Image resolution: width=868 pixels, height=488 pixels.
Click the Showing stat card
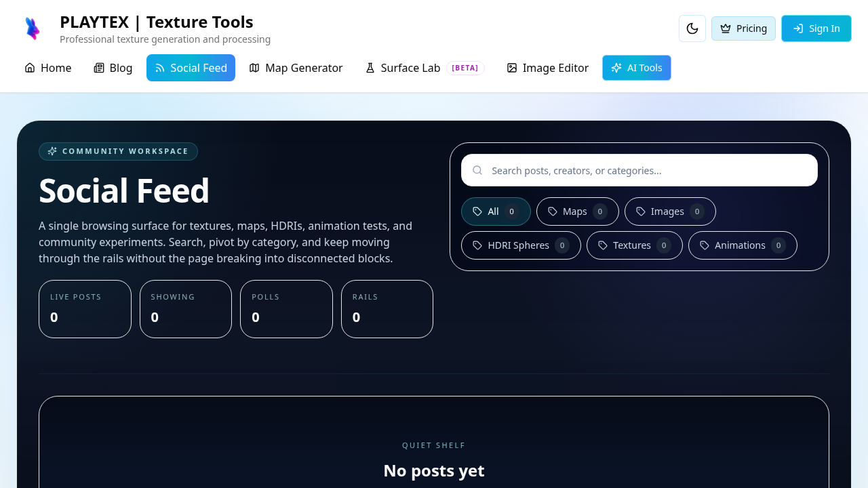click(x=186, y=309)
